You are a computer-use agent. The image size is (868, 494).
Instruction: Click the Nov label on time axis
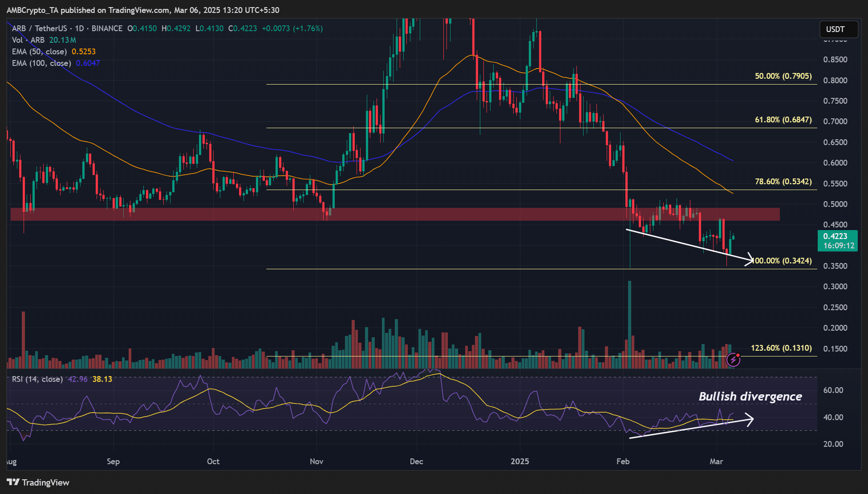(316, 462)
